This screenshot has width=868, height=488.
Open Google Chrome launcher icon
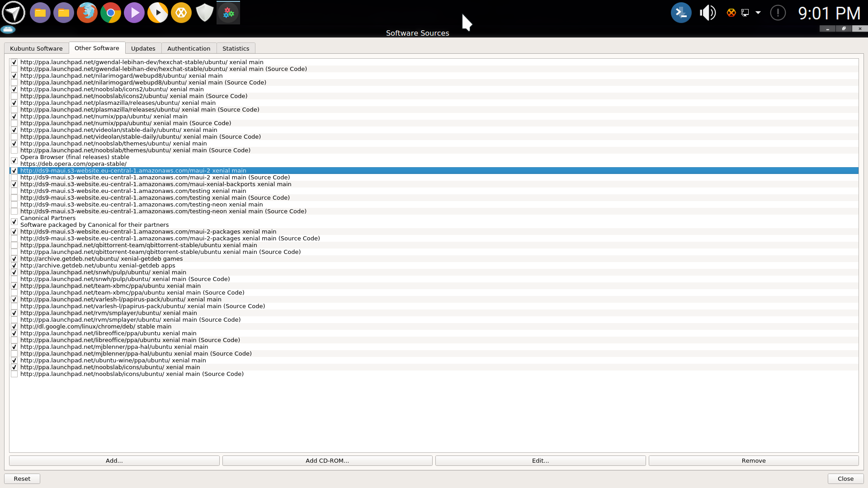[111, 13]
